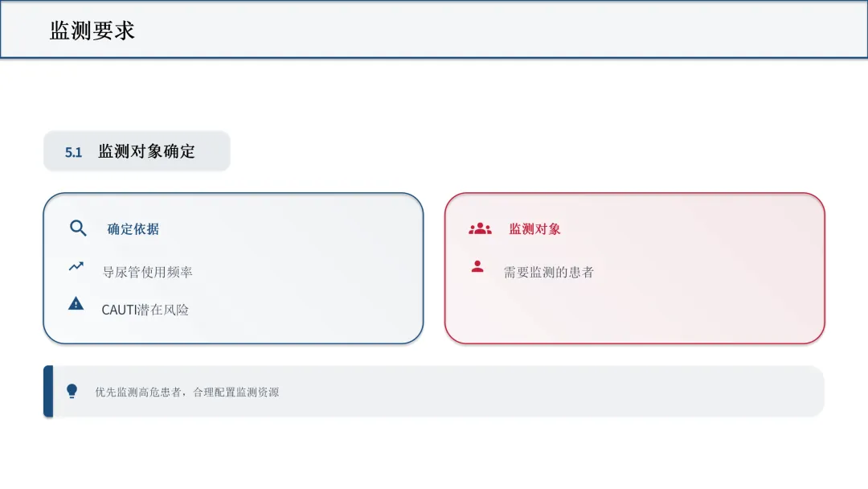Click the blue lightbulb tip icon
Viewport: 868px width, 489px height.
72,391
